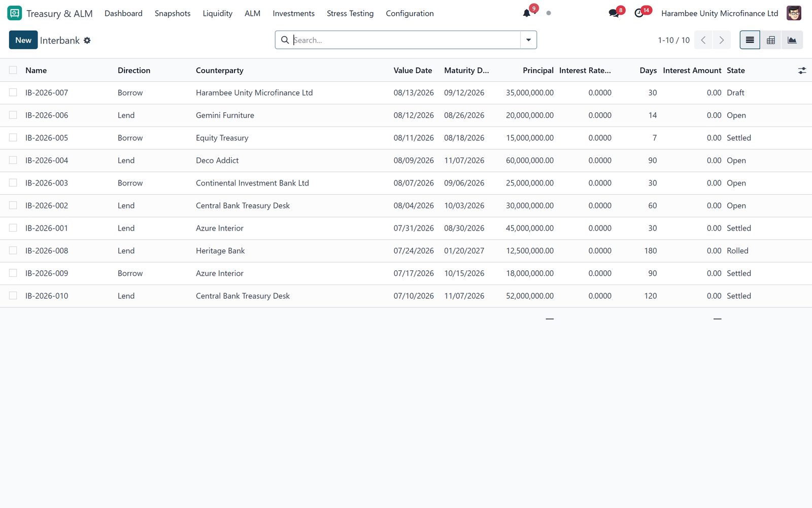Click the Treasury & ALM title

pyautogui.click(x=59, y=13)
